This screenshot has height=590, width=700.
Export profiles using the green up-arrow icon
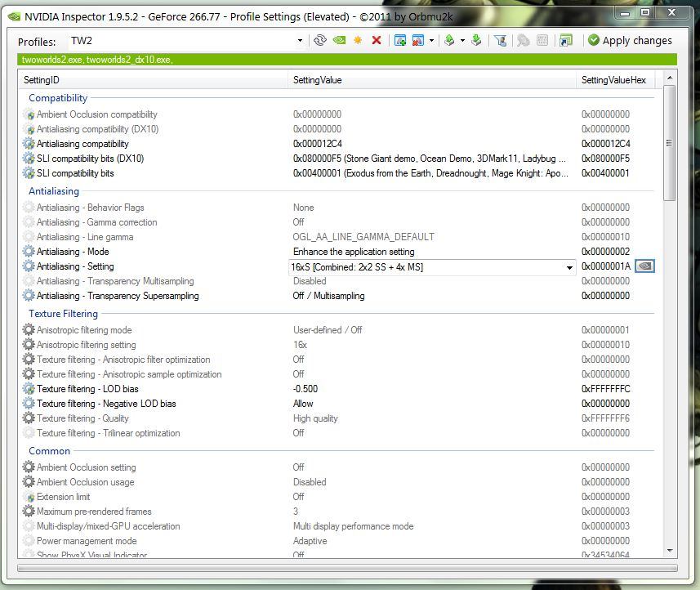pos(449,41)
